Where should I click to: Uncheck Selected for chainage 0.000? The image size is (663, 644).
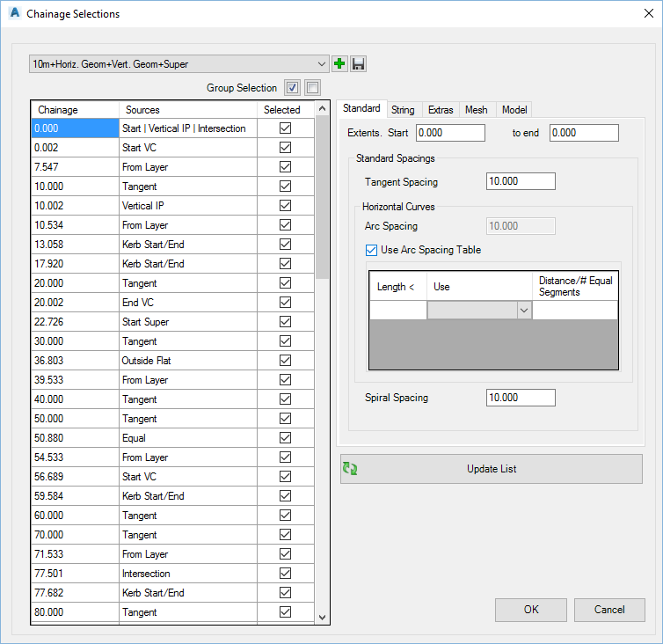pyautogui.click(x=286, y=128)
